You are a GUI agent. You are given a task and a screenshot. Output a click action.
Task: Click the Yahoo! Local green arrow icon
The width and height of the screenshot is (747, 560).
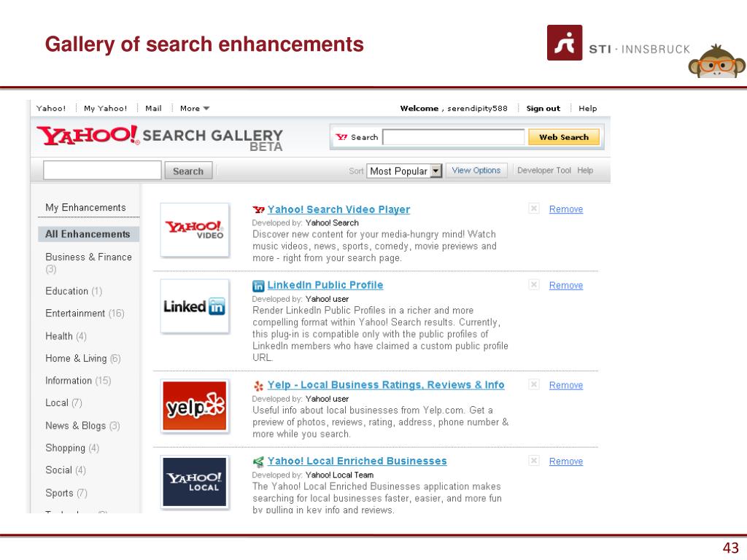coord(258,462)
